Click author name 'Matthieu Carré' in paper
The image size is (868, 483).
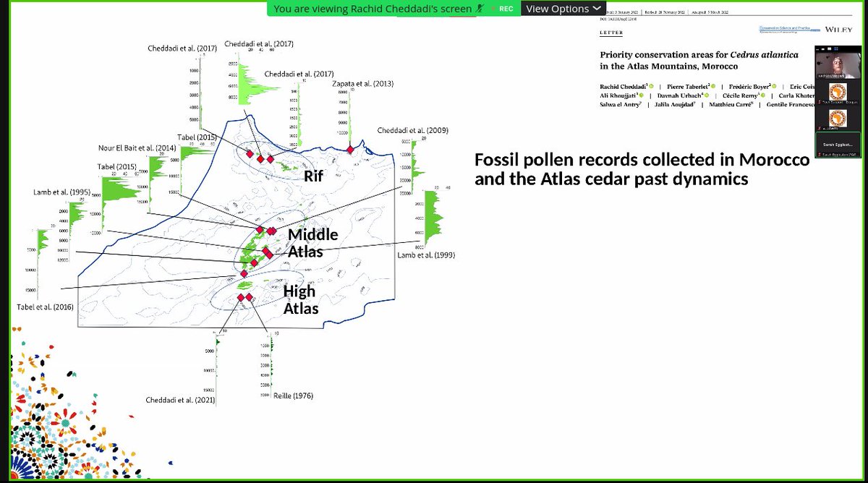[732, 105]
